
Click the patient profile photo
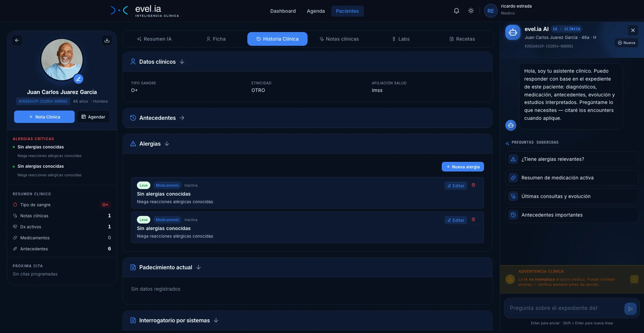[62, 59]
